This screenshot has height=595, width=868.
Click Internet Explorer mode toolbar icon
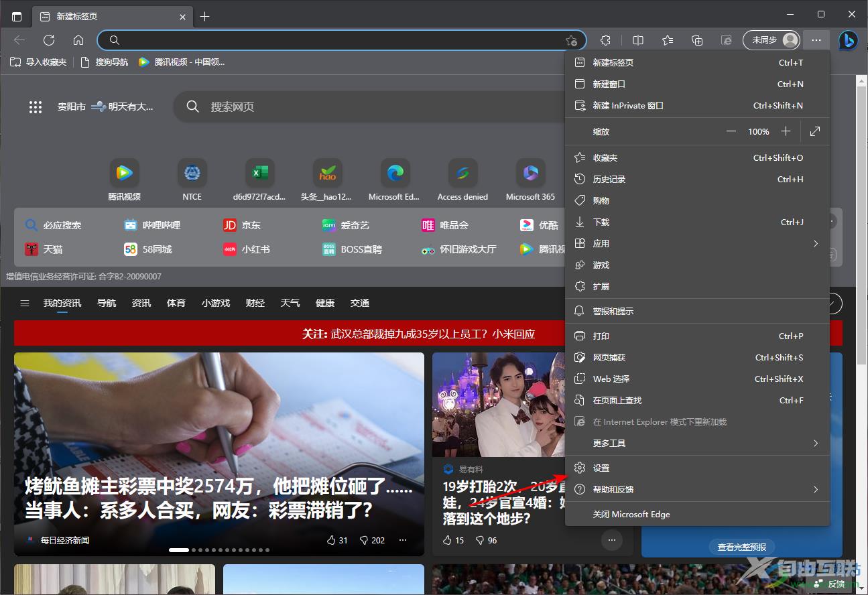[727, 40]
